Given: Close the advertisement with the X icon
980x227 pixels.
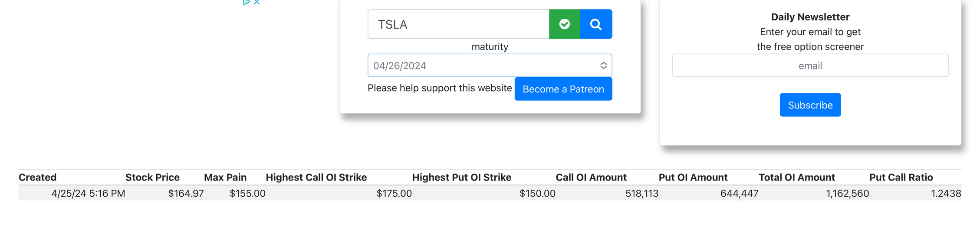Looking at the screenshot, I should (257, 2).
